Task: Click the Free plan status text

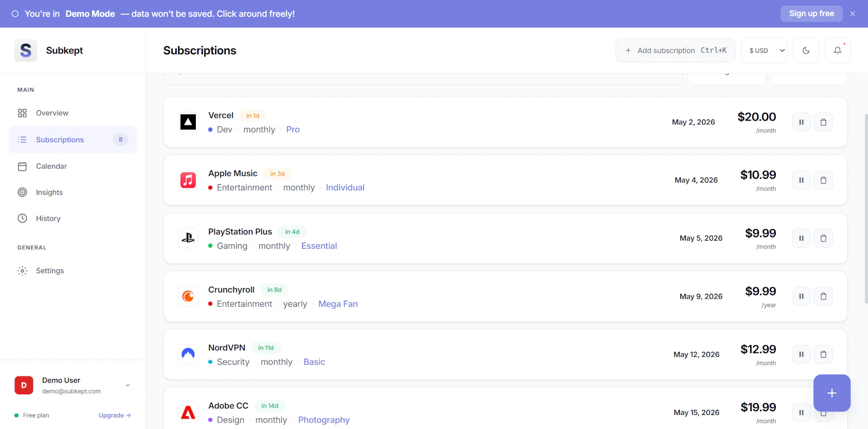Action: click(36, 415)
